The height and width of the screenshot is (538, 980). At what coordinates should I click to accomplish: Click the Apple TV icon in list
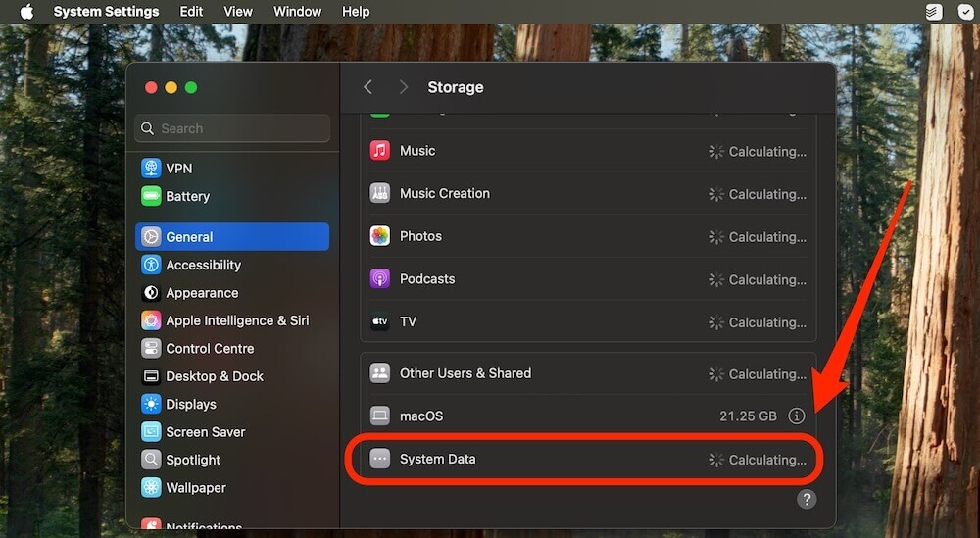click(x=379, y=322)
